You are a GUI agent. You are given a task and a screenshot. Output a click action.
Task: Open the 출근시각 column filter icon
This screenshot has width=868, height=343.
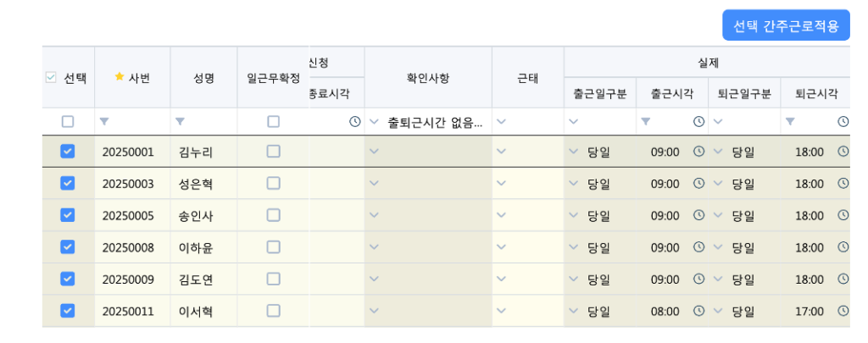coord(645,122)
